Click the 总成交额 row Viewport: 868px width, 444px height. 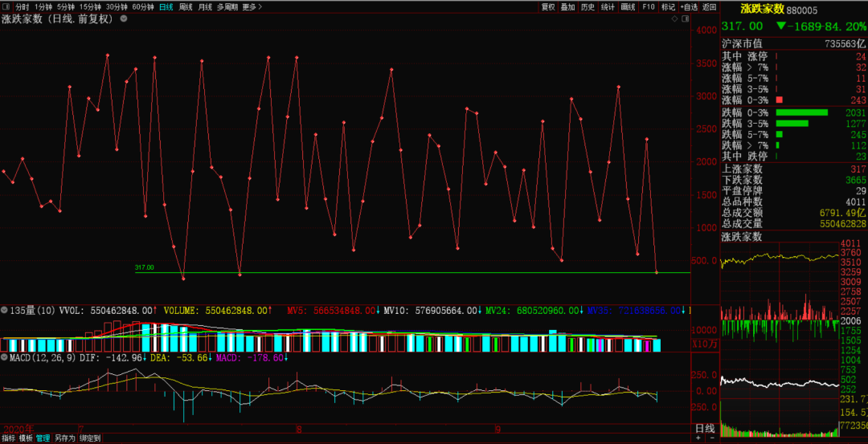tap(794, 213)
